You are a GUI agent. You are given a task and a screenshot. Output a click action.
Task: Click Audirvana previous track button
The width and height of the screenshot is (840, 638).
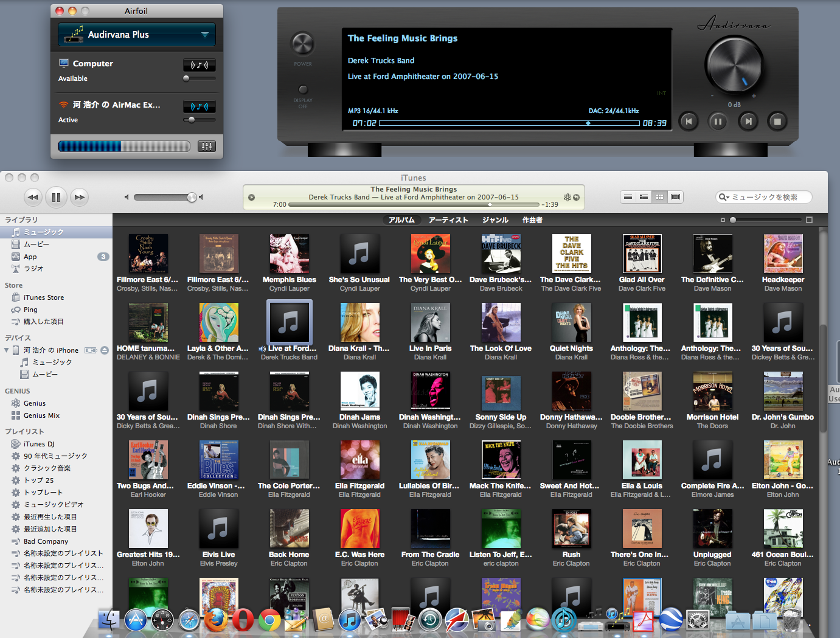[688, 122]
